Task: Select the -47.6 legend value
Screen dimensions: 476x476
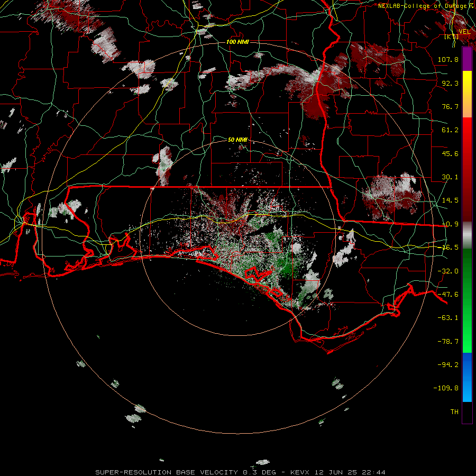Action: pyautogui.click(x=448, y=295)
